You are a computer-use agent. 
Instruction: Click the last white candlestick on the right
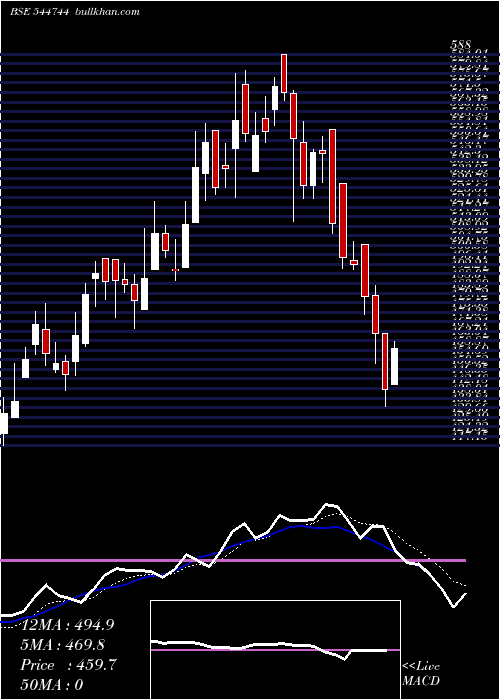click(395, 363)
